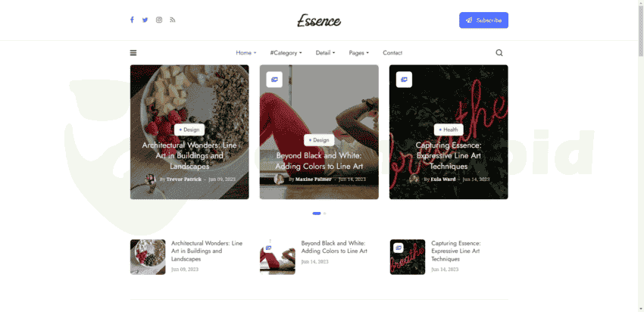Select the second carousel pagination dot
Image resolution: width=644 pixels, height=312 pixels.
point(325,214)
